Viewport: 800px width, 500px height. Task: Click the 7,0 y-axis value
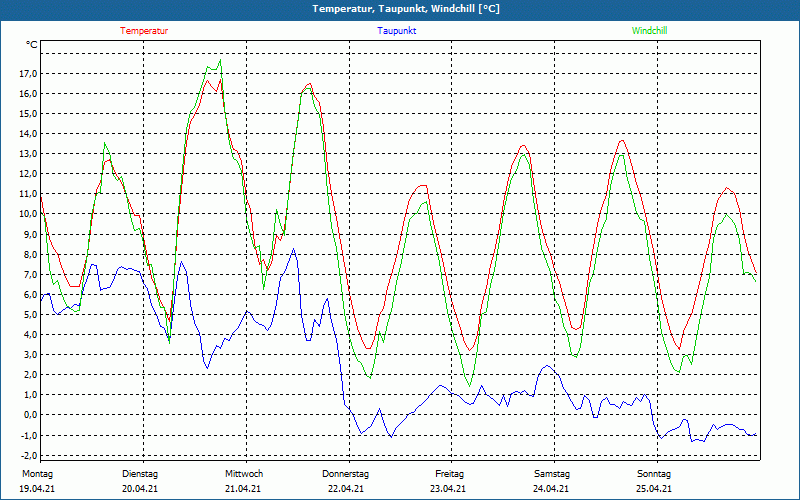click(x=30, y=274)
